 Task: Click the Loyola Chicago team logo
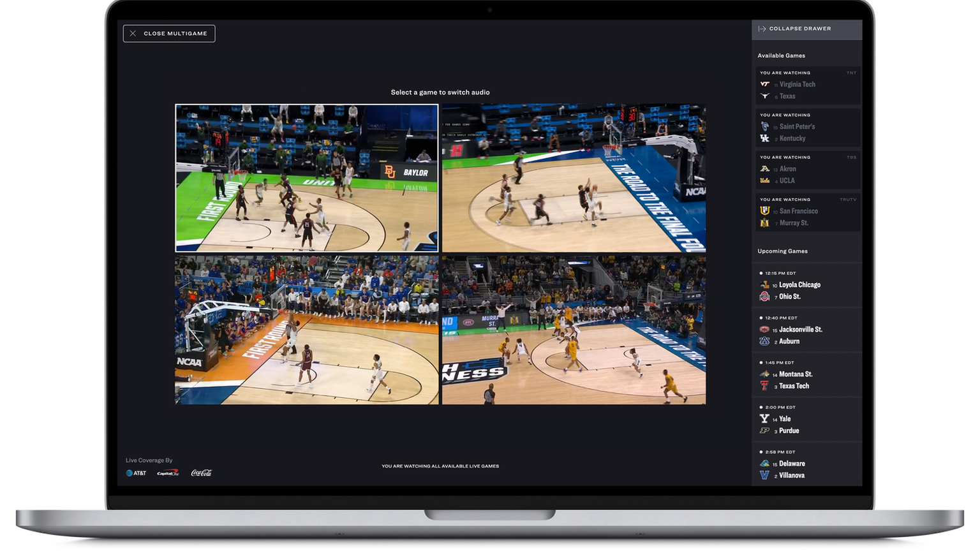click(764, 285)
